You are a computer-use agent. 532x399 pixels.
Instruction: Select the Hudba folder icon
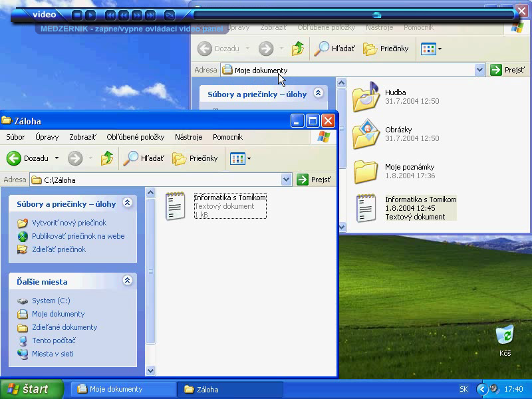click(365, 96)
